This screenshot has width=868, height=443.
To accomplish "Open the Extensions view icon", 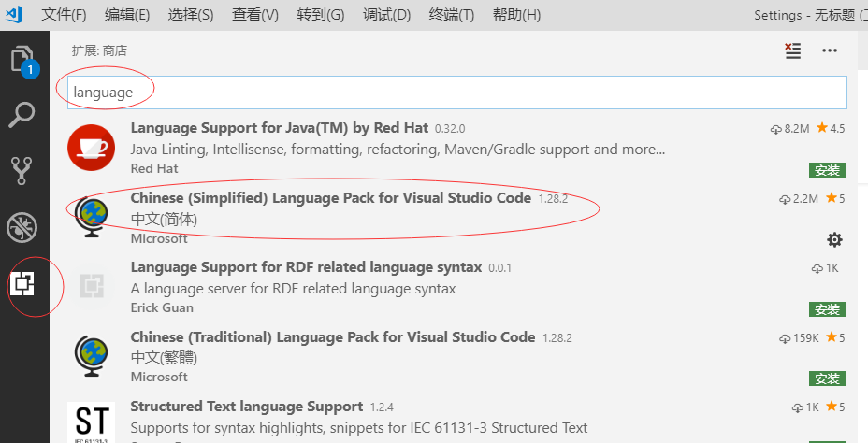I will point(22,284).
